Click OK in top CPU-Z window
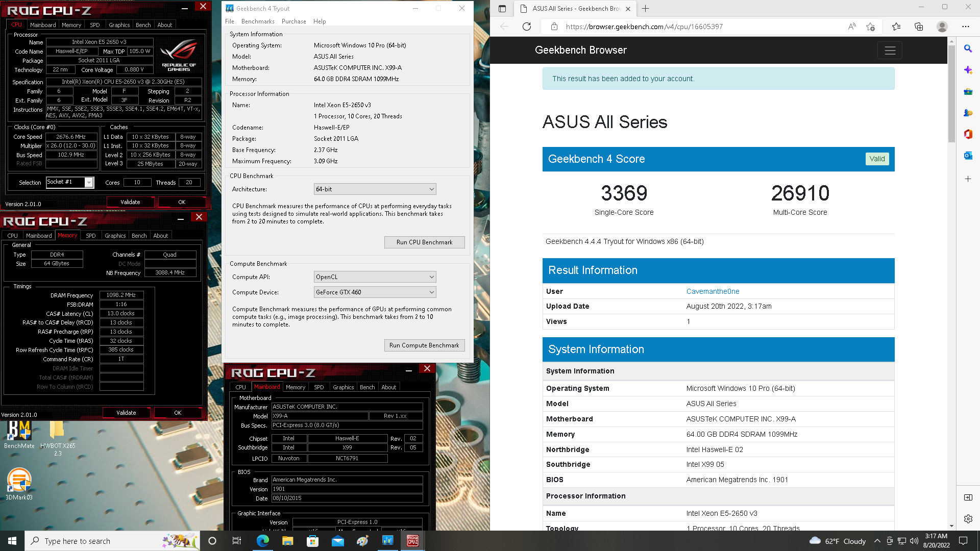 [x=182, y=202]
